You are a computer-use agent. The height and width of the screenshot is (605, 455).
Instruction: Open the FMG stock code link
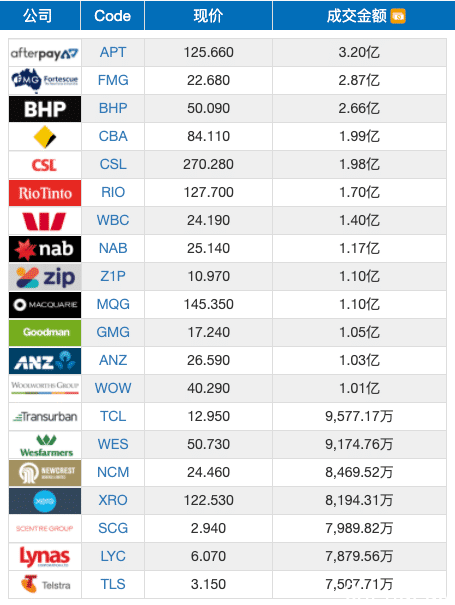pos(113,80)
